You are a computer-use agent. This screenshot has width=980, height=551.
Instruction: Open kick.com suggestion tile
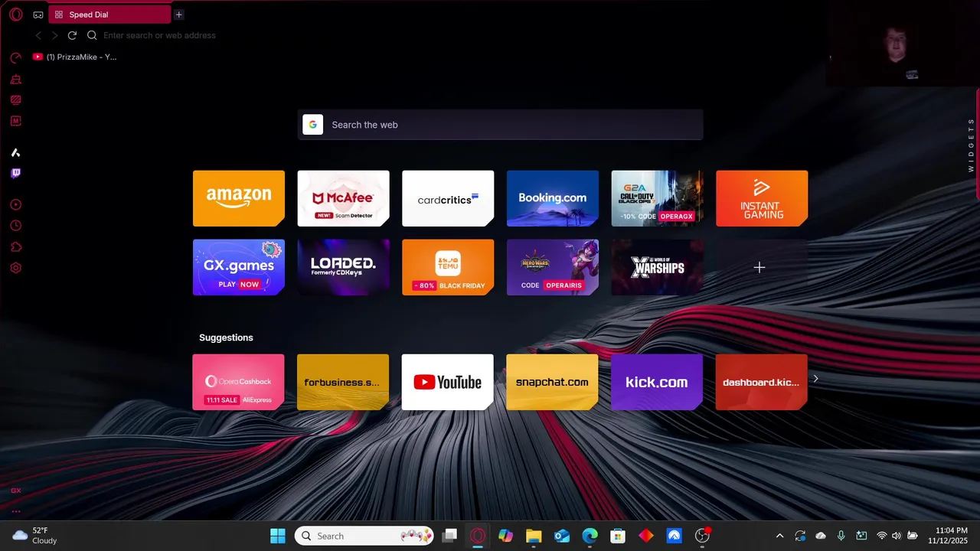pos(657,382)
